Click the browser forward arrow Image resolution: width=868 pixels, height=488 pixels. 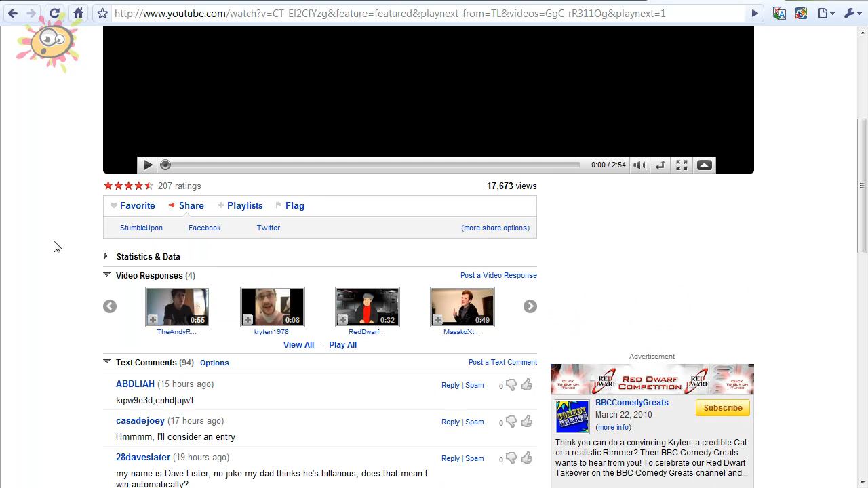(x=31, y=13)
